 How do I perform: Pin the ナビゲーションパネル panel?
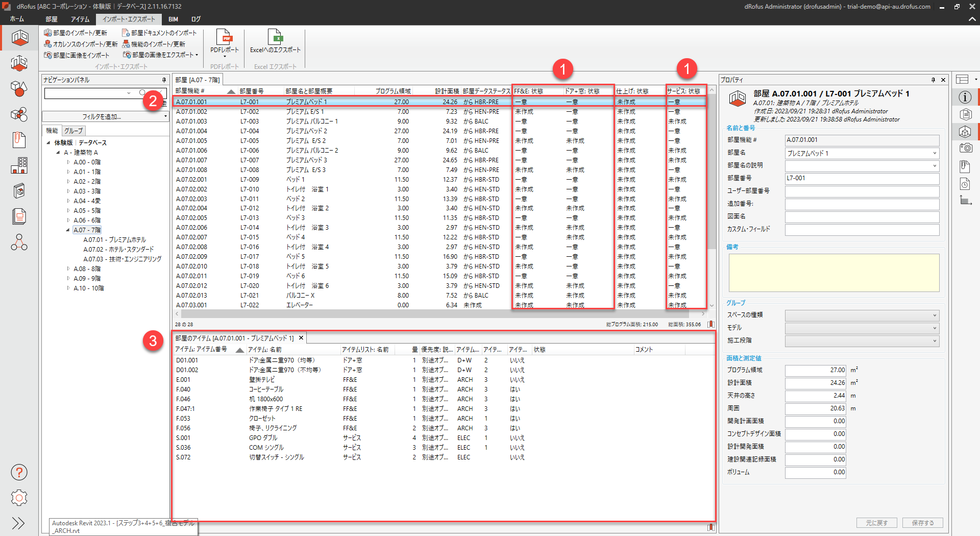tap(164, 80)
